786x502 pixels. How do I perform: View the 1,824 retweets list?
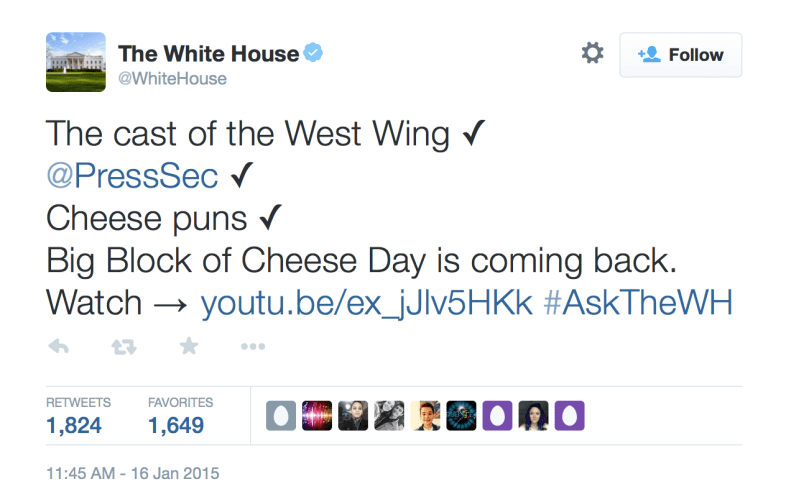(78, 416)
